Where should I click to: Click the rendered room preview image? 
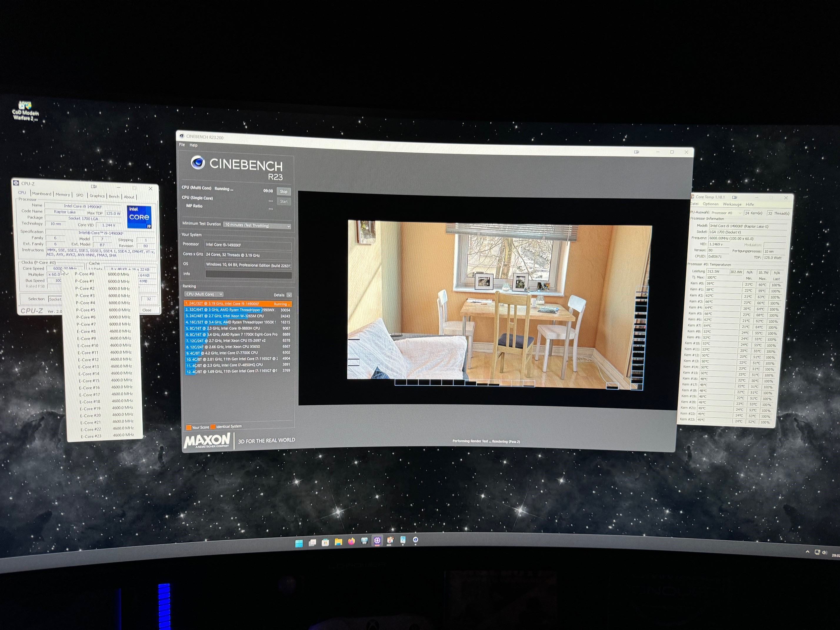499,304
